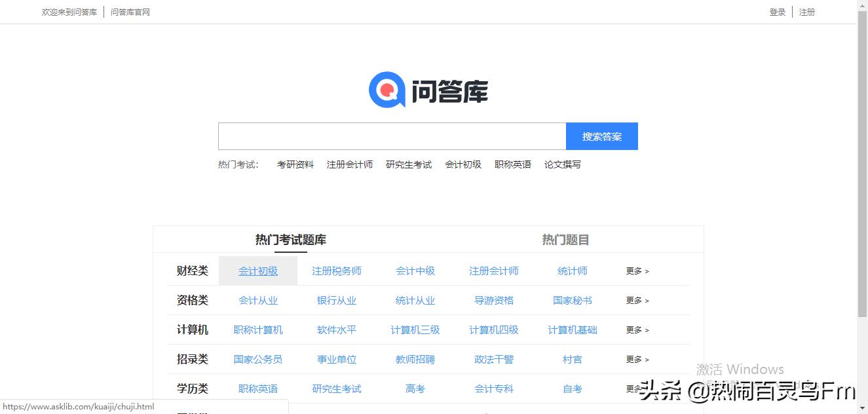Open the 注册税务师 question bank

(x=337, y=271)
